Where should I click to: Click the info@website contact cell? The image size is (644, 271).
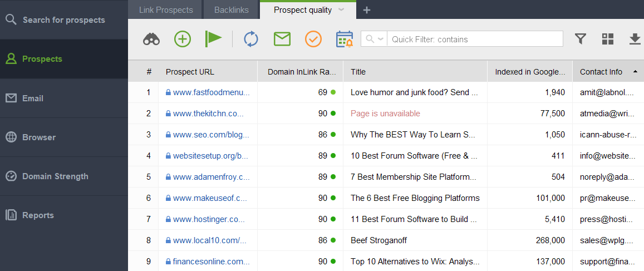click(x=608, y=156)
